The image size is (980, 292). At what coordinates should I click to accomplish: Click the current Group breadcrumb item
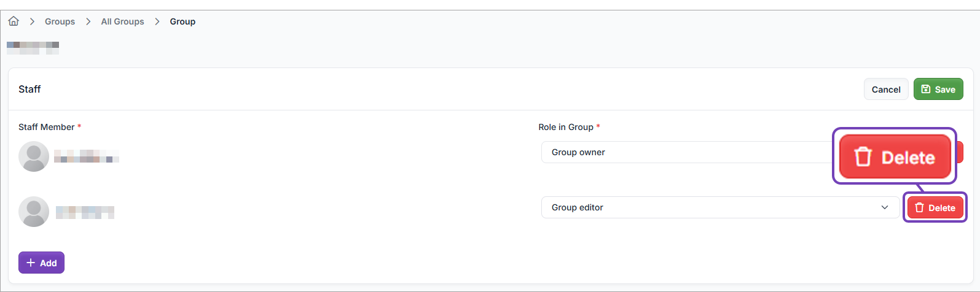click(x=182, y=21)
